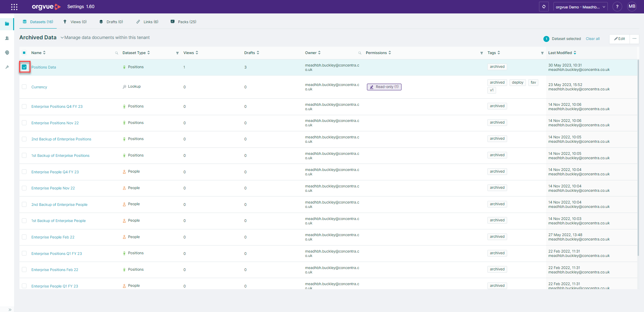
Task: Sort by the Drafts column arrows
Action: click(258, 53)
